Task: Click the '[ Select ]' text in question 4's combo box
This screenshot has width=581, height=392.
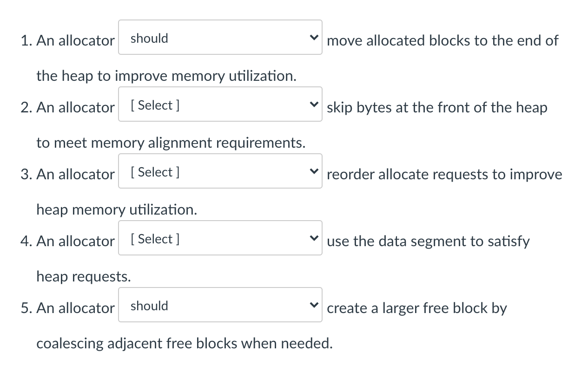Action: [154, 239]
